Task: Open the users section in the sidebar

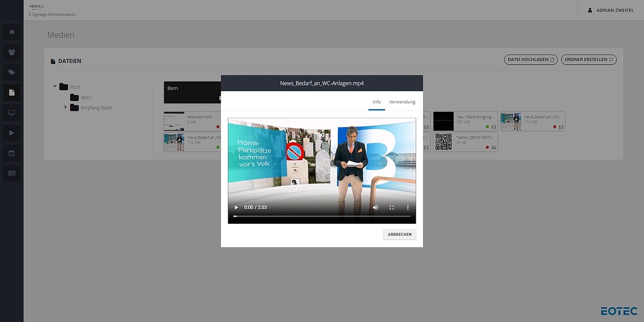Action: pyautogui.click(x=12, y=52)
